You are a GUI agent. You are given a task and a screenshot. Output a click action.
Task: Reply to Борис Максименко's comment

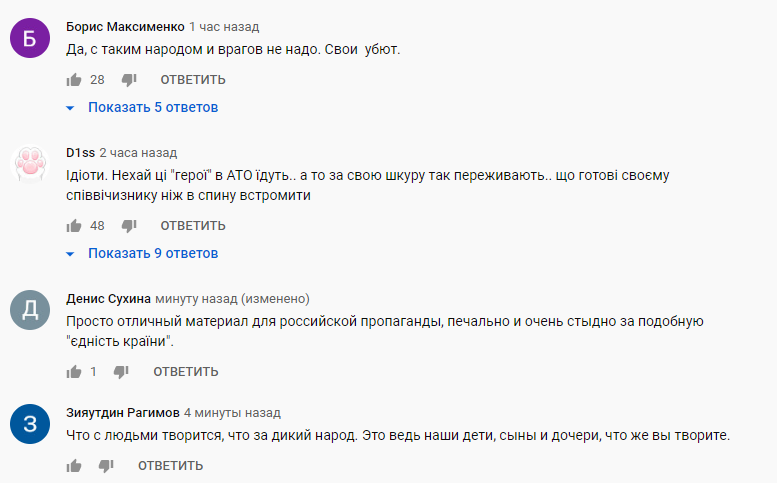193,80
